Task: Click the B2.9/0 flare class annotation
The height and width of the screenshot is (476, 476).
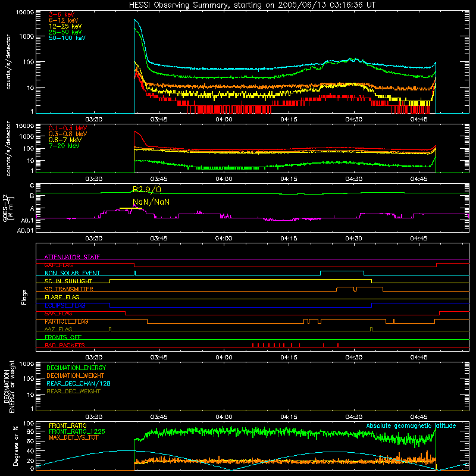Action: 147,189
